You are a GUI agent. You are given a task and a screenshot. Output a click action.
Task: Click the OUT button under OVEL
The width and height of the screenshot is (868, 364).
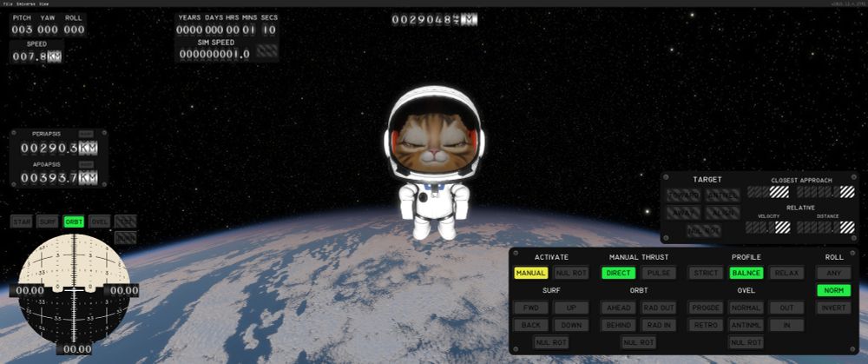click(x=786, y=308)
